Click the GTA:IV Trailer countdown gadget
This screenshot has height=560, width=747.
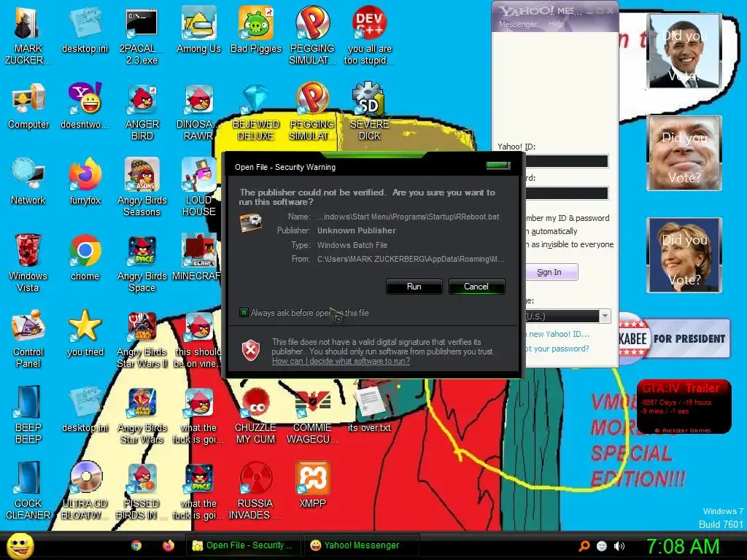click(684, 407)
